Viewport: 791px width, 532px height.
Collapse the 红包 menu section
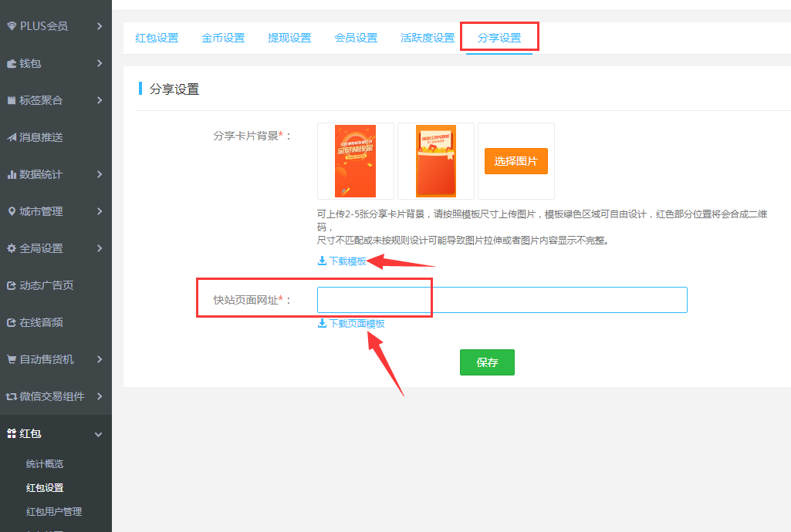pyautogui.click(x=98, y=434)
